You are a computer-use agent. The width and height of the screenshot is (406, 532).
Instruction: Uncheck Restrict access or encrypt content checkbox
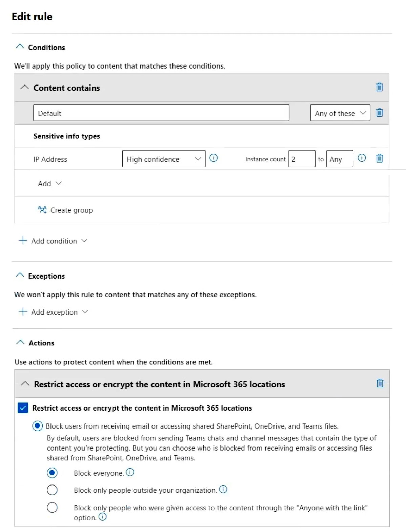coord(23,408)
